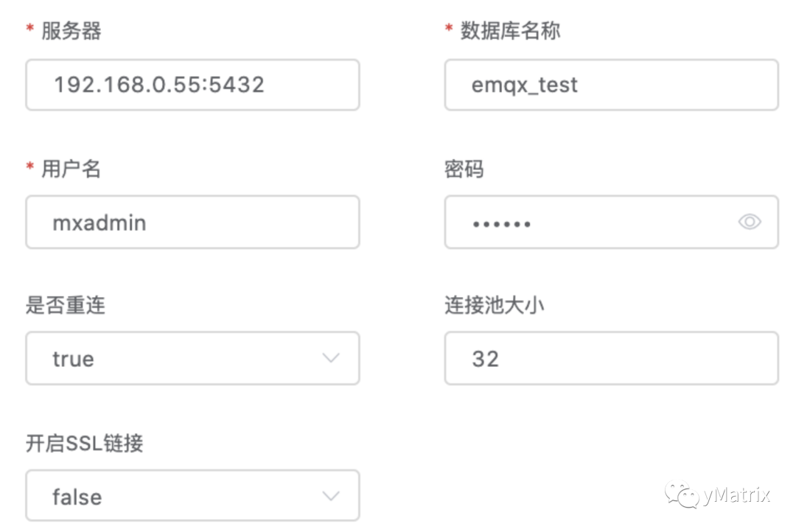Click the 服务器 field label
Image resolution: width=796 pixels, height=532 pixels.
pyautogui.click(x=71, y=31)
